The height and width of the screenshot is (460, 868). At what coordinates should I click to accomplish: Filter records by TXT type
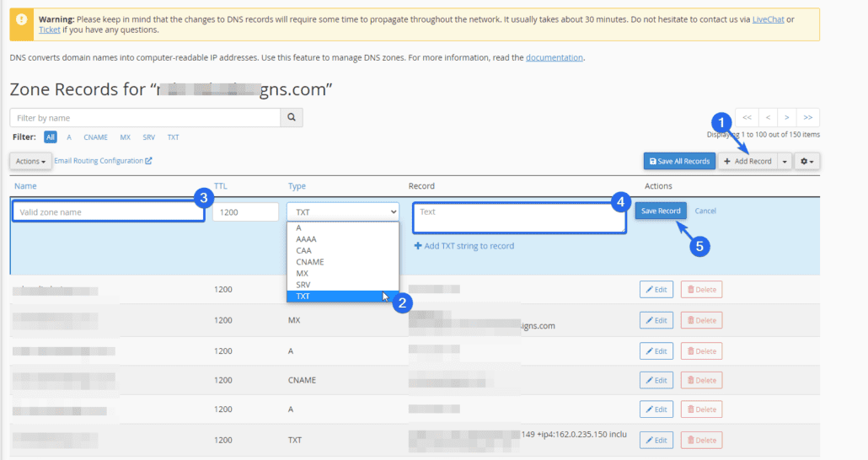[174, 137]
